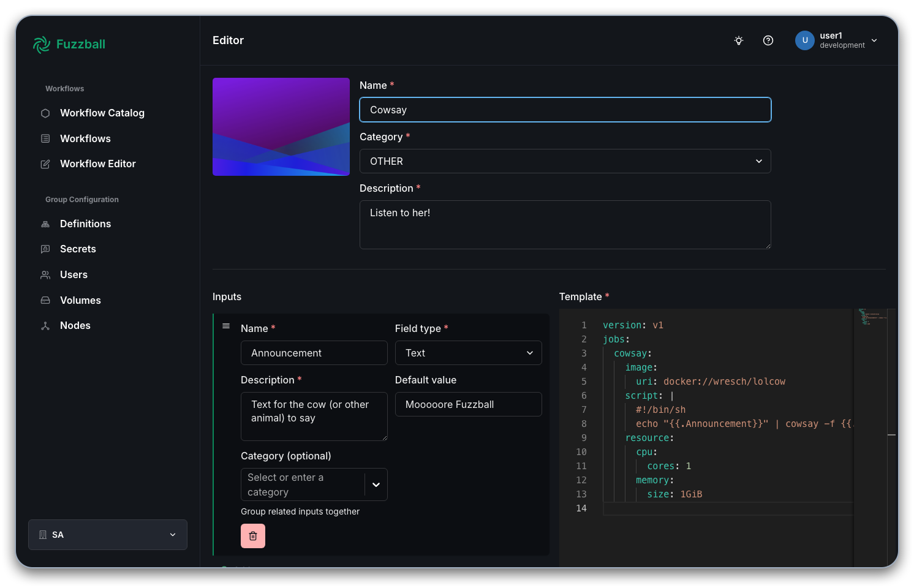The width and height of the screenshot is (914, 588).
Task: Click the workflow Name field containing Cowsay
Action: [x=565, y=110]
